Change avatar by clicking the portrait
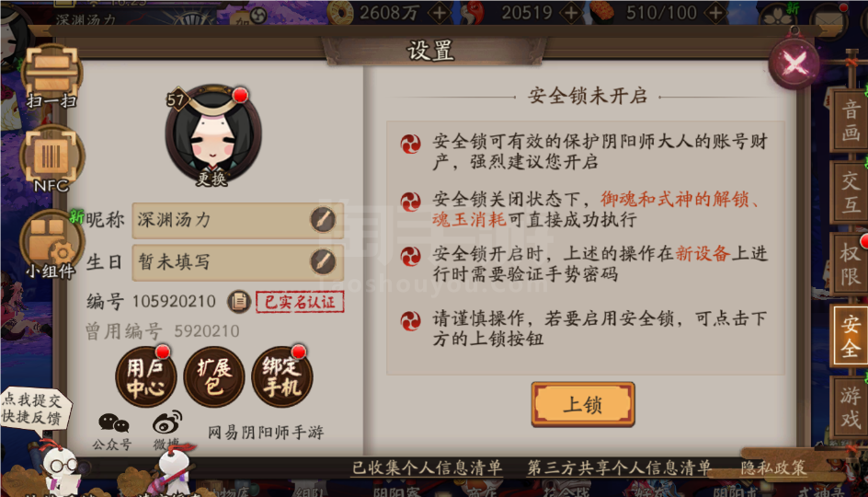Image resolution: width=868 pixels, height=497 pixels. [213, 135]
